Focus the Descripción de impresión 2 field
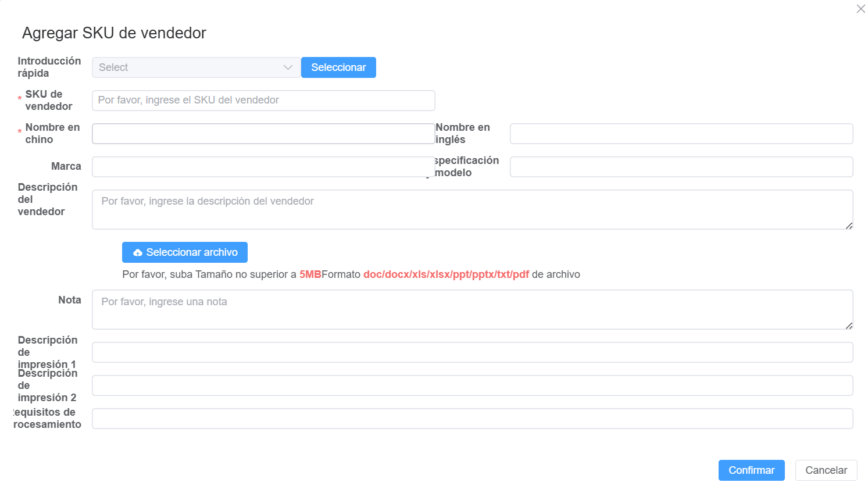 click(471, 385)
